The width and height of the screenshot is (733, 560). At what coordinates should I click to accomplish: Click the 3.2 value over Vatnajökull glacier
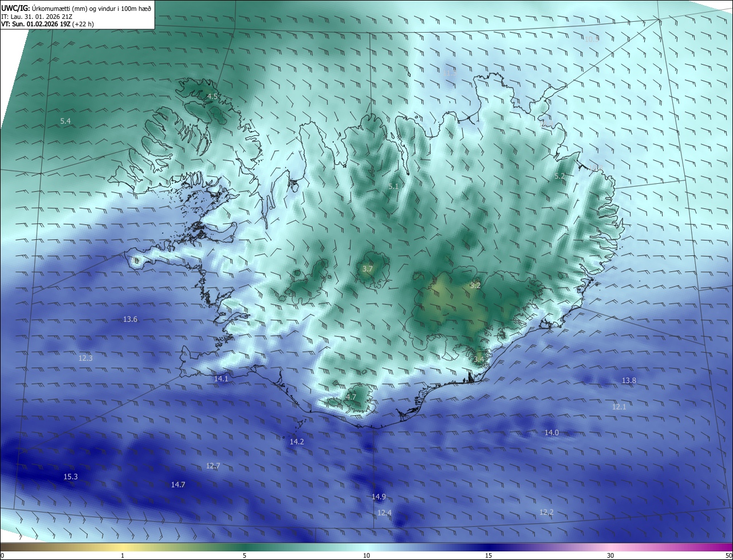click(475, 285)
